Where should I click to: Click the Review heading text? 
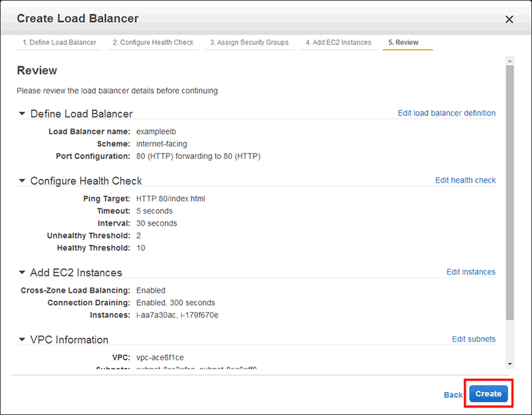click(x=37, y=71)
